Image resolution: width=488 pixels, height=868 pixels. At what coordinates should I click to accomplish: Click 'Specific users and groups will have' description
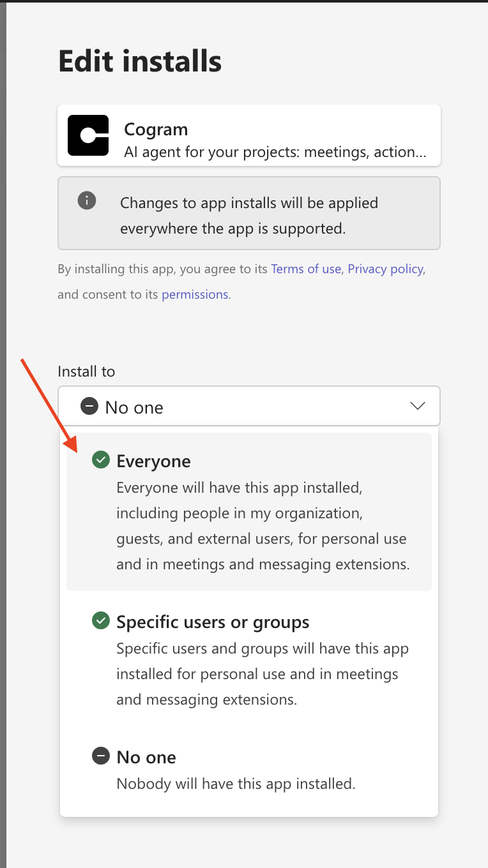point(263,674)
